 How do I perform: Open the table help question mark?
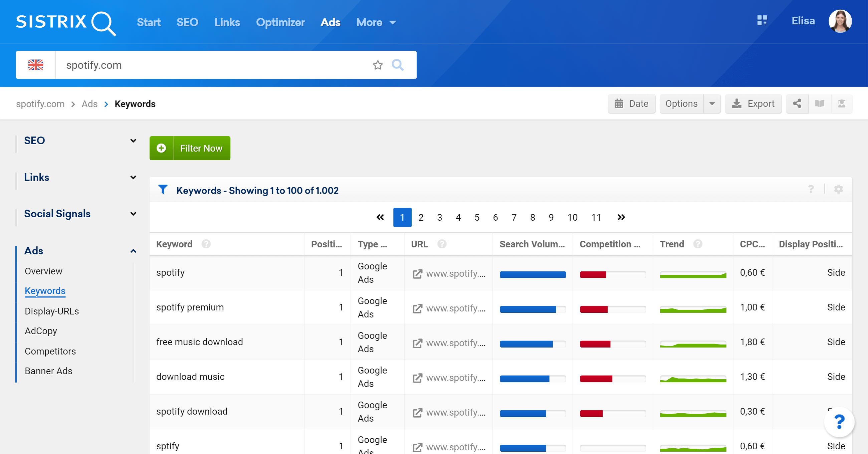(811, 189)
